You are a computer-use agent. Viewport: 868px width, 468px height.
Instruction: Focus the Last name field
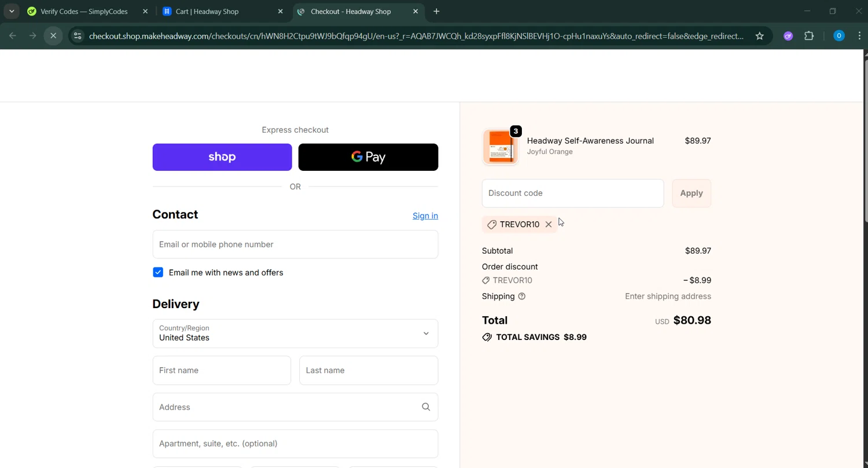tap(369, 370)
